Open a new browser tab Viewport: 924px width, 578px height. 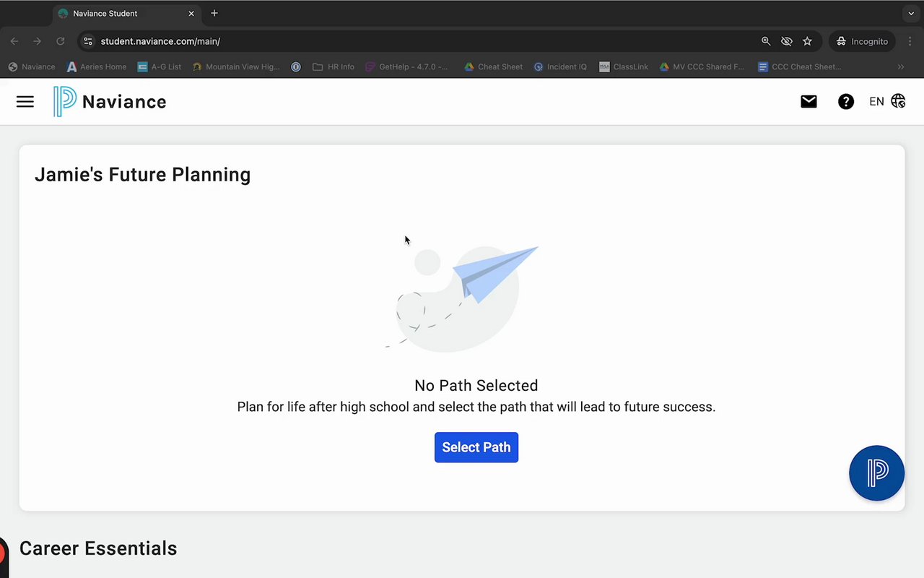tap(214, 13)
